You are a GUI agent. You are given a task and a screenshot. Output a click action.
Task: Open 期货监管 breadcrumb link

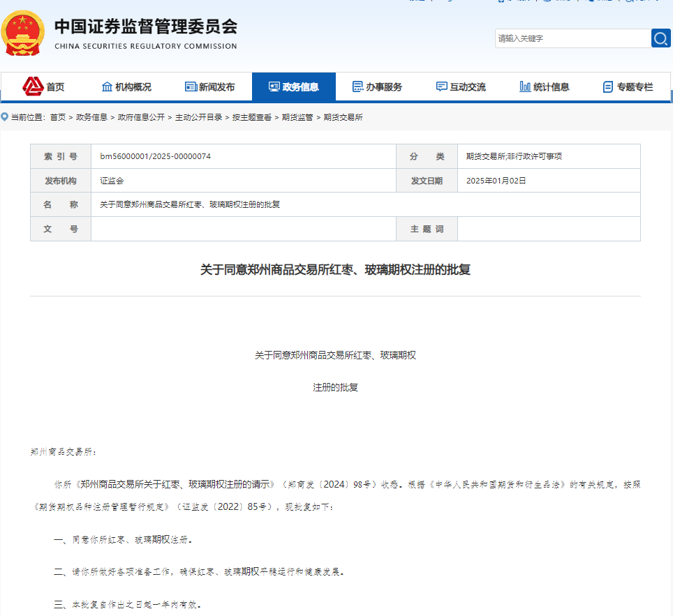click(x=297, y=117)
